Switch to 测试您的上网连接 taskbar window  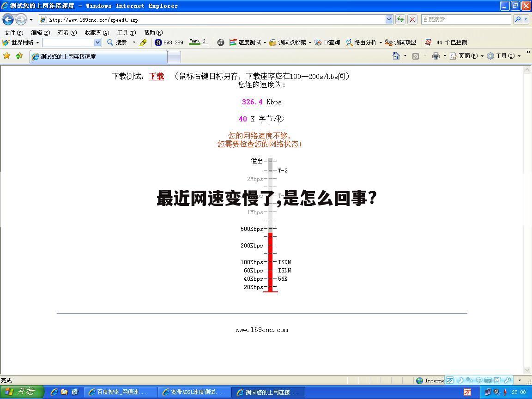pos(268,392)
